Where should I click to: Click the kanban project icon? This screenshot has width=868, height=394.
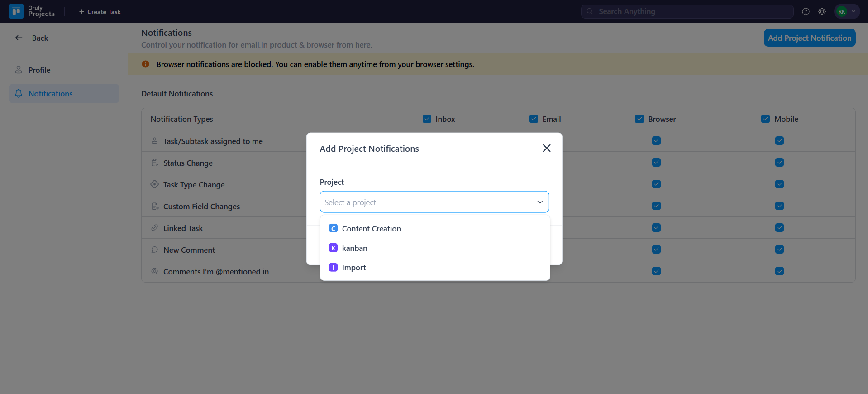point(333,248)
